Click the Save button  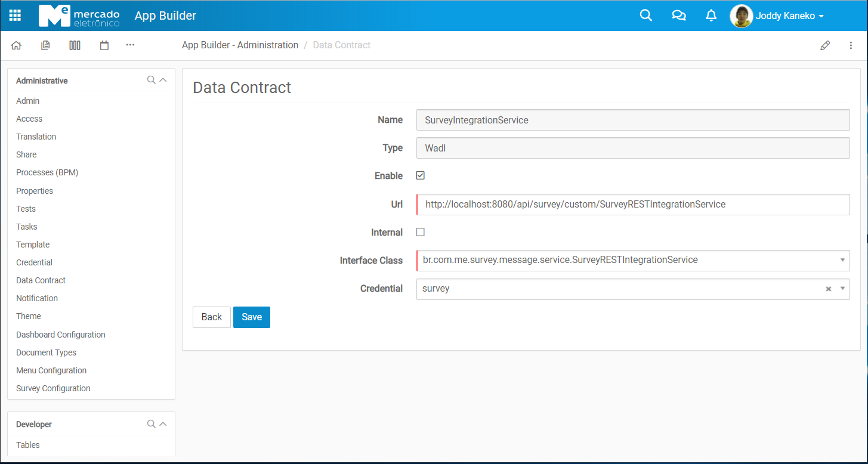click(x=251, y=317)
